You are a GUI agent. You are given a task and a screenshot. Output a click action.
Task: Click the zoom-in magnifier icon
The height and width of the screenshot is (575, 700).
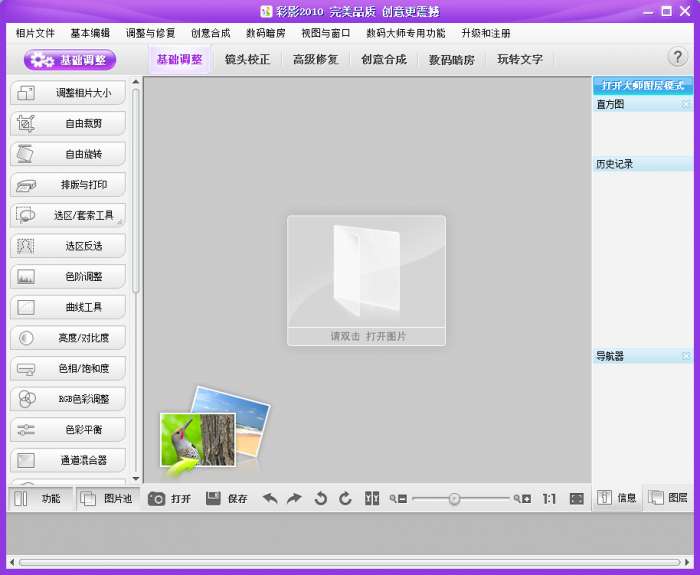[522, 498]
